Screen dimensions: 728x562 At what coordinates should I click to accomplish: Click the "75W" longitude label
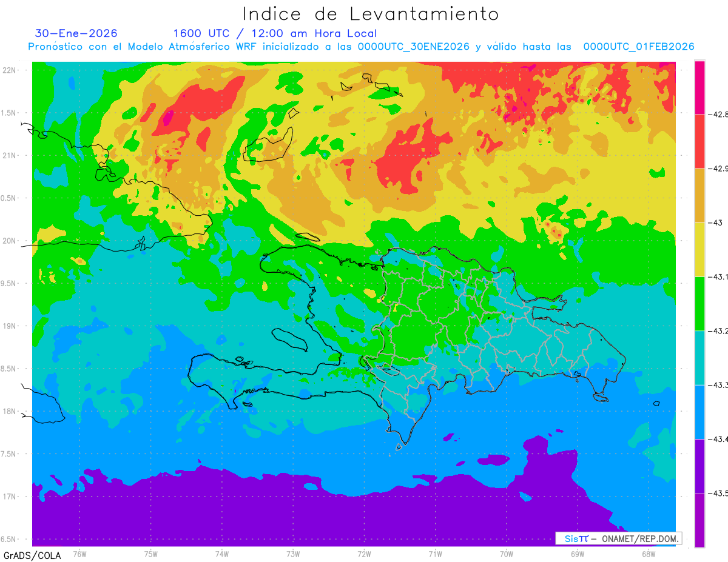click(x=151, y=554)
